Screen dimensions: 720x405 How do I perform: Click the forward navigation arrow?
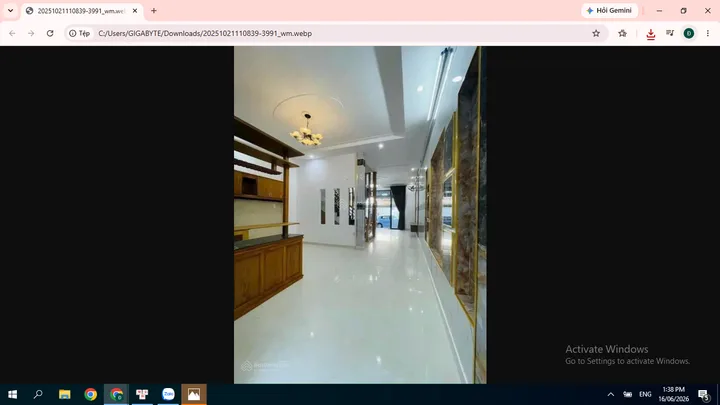pyautogui.click(x=31, y=34)
